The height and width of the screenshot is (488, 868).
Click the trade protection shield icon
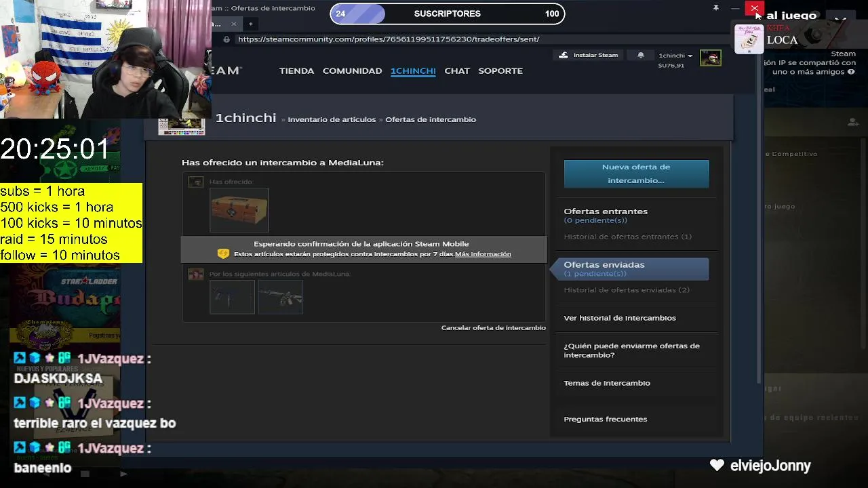tap(223, 253)
